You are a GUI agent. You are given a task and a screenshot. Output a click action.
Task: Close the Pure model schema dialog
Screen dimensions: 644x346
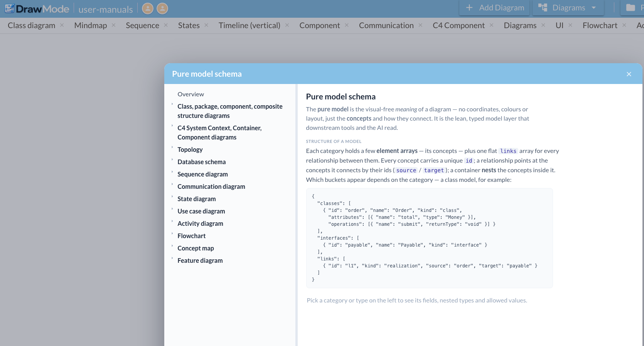(x=629, y=74)
